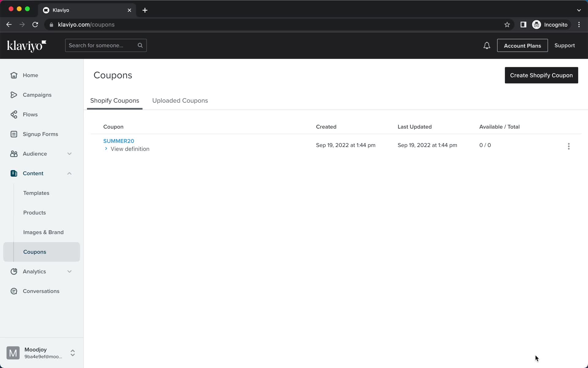Click SUMMER20's Created date 1:44 pm
This screenshot has width=588, height=368.
pyautogui.click(x=346, y=145)
